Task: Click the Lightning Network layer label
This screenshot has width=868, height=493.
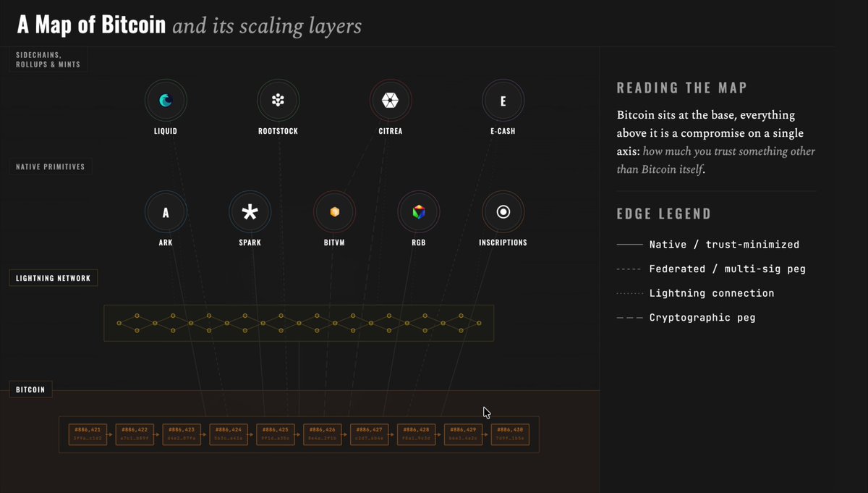Action: coord(54,278)
